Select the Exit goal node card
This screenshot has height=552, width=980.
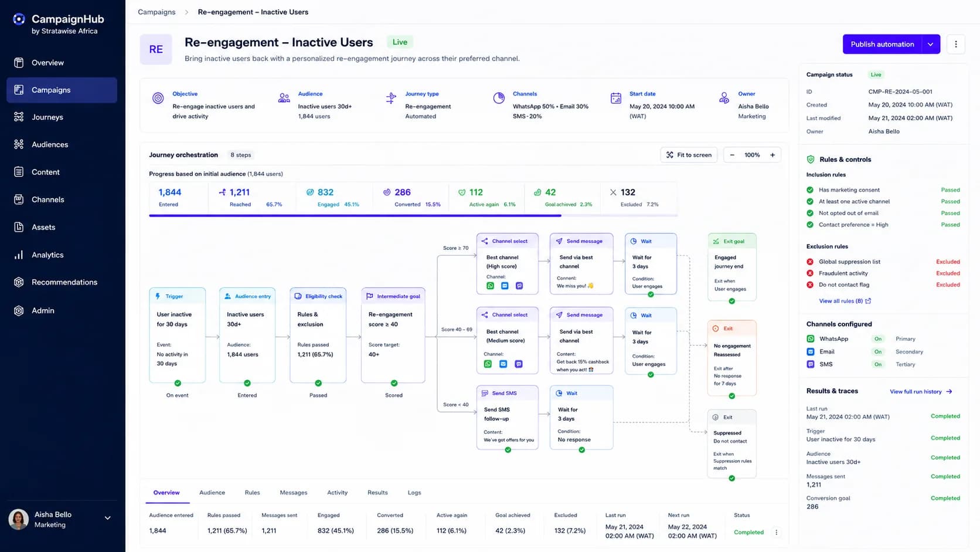pos(732,267)
